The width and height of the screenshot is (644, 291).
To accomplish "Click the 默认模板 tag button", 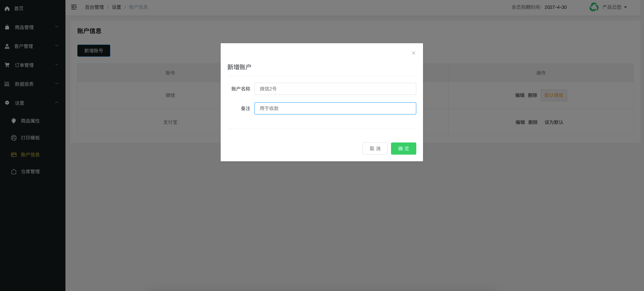I will tap(554, 95).
